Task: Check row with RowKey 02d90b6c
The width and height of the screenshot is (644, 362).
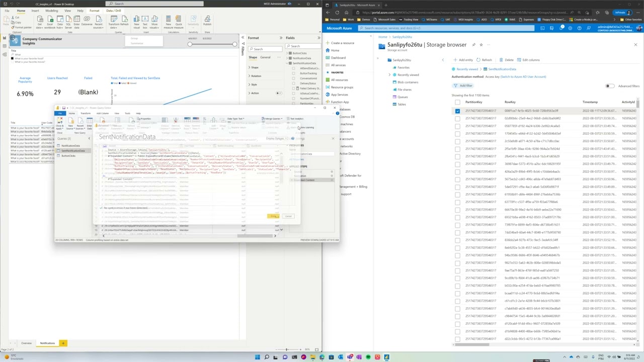Action: [457, 118]
